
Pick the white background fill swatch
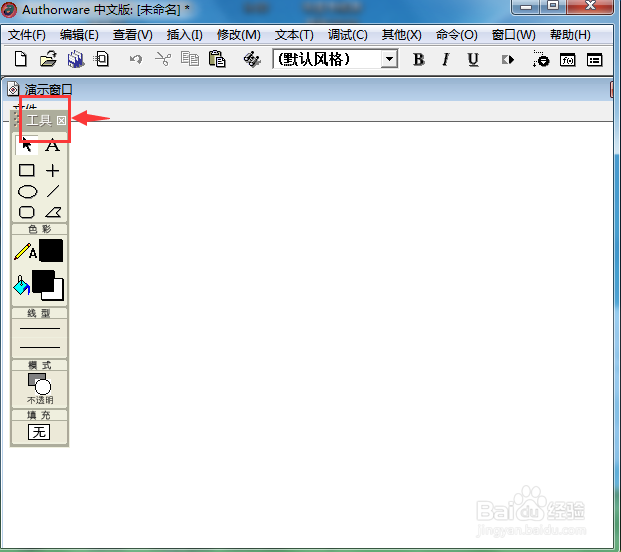click(x=57, y=293)
